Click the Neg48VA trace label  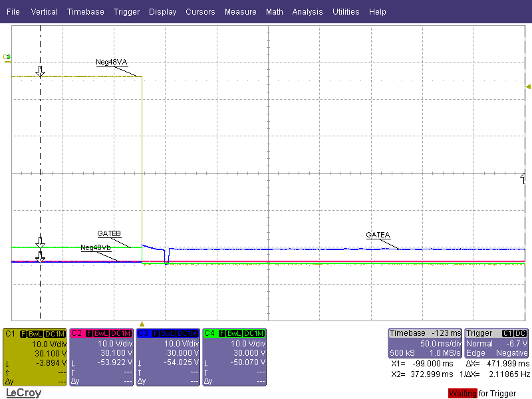click(111, 62)
